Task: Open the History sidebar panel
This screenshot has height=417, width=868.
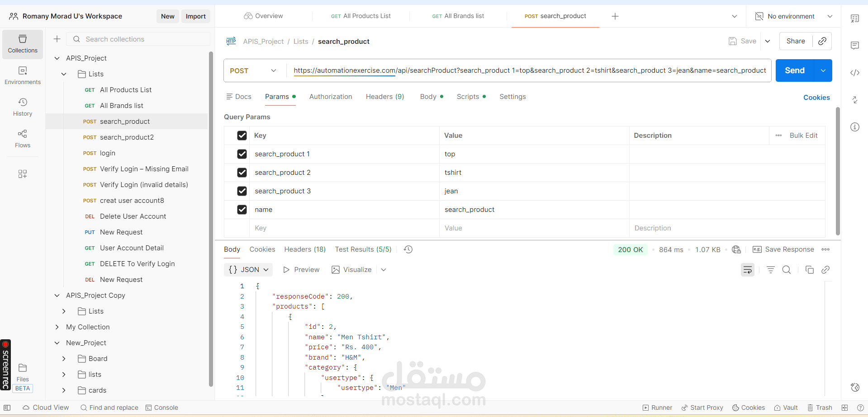Action: point(23,108)
